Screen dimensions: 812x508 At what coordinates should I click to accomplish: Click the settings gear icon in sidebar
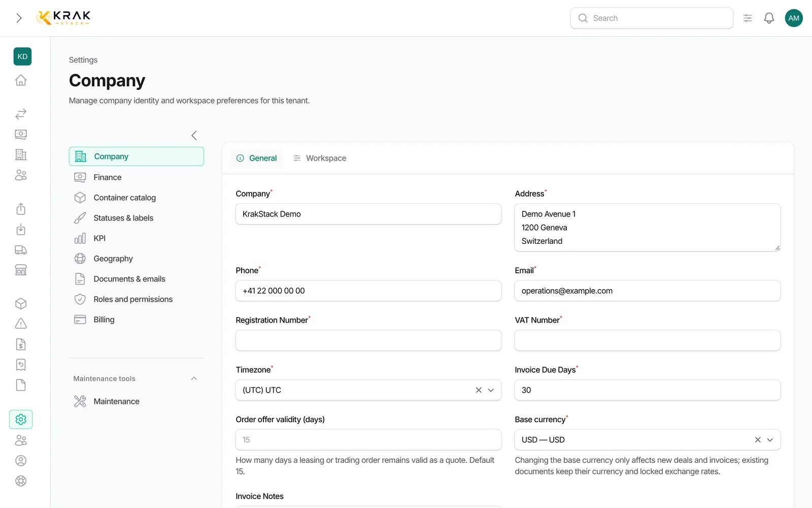pos(21,419)
